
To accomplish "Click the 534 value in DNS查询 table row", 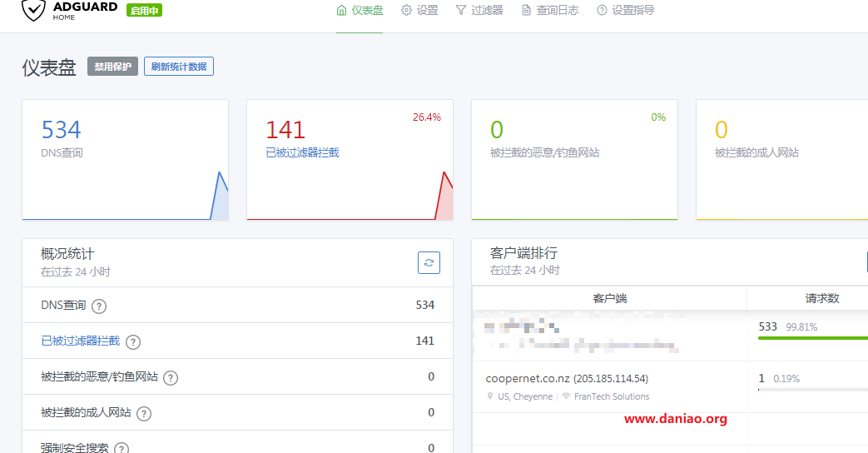I will pos(424,305).
